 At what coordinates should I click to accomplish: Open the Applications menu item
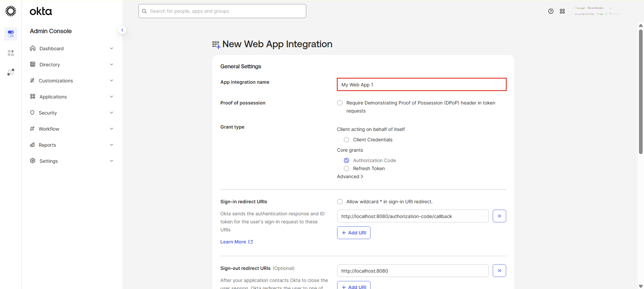tap(53, 97)
